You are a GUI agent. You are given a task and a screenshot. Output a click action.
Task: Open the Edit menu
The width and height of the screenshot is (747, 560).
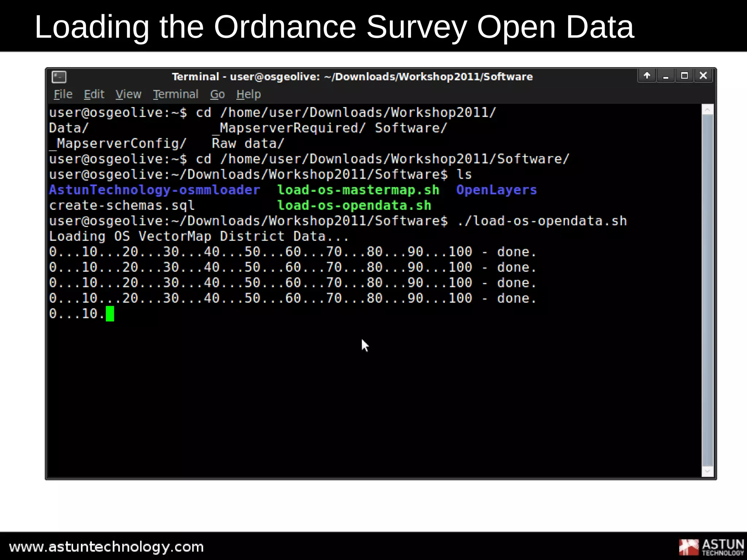(x=94, y=94)
